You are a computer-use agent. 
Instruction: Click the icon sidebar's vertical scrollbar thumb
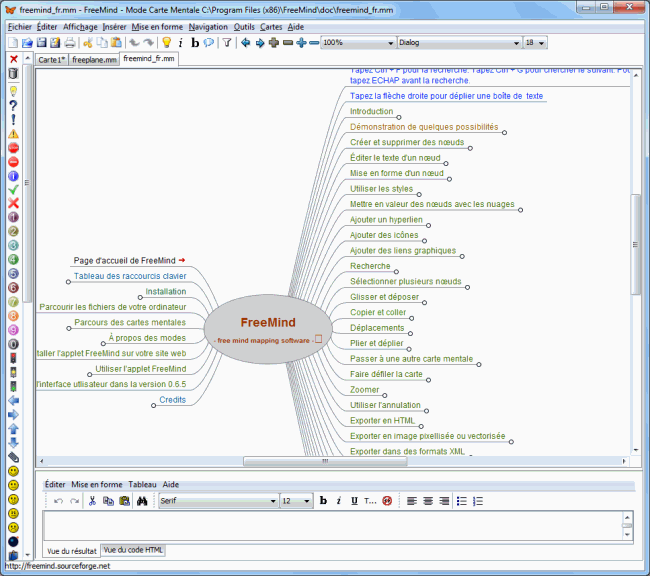tap(27, 182)
